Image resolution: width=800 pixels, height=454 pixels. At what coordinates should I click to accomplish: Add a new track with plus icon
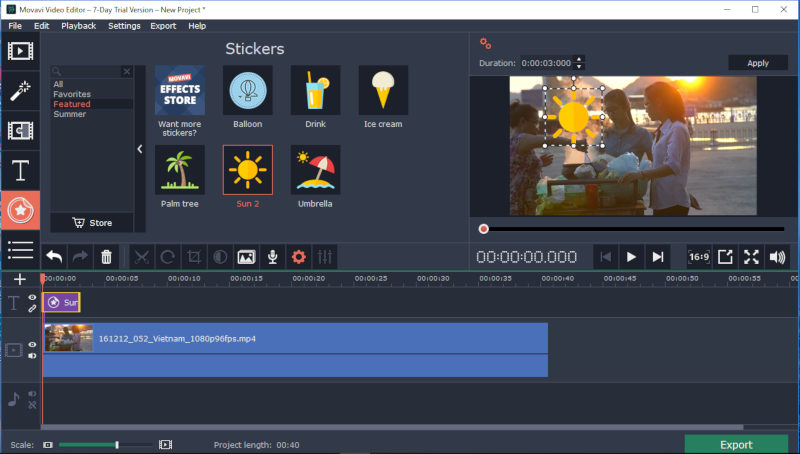20,279
